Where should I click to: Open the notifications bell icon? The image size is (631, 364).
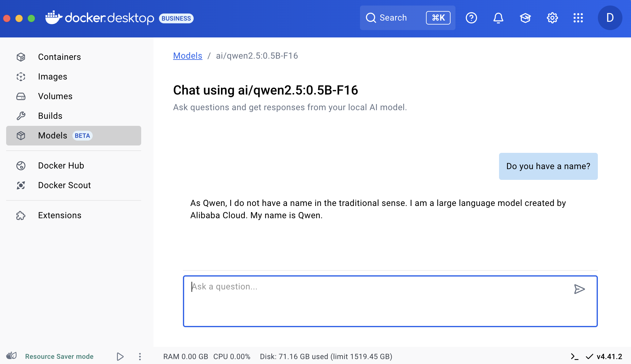click(498, 18)
